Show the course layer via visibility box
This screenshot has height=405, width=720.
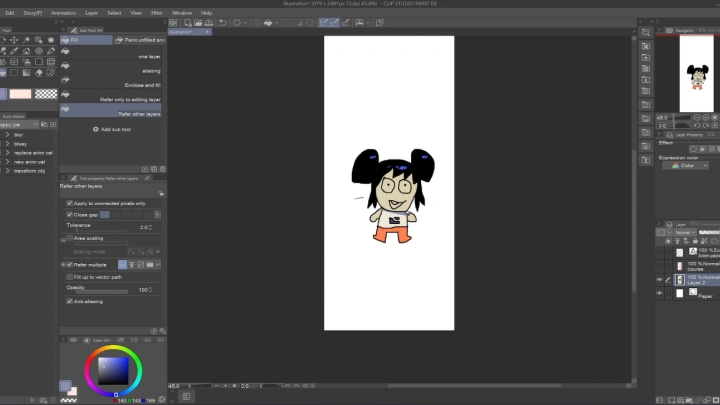659,266
